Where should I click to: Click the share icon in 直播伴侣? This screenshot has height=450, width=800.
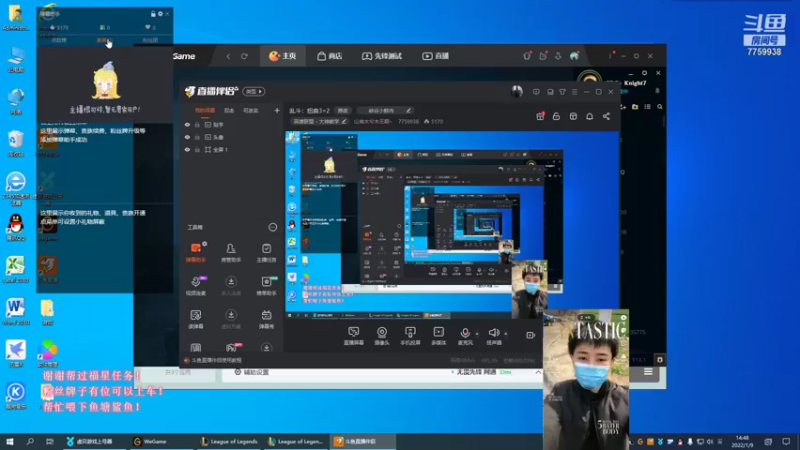click(x=606, y=116)
